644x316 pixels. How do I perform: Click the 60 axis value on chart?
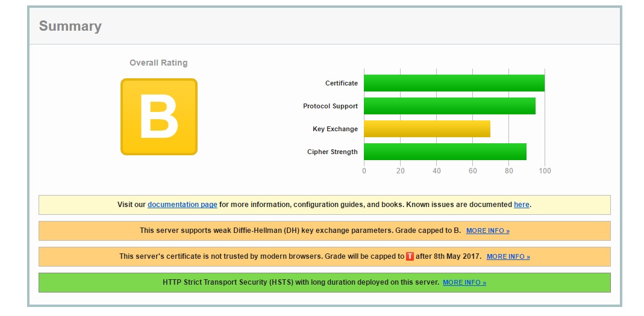(x=472, y=171)
